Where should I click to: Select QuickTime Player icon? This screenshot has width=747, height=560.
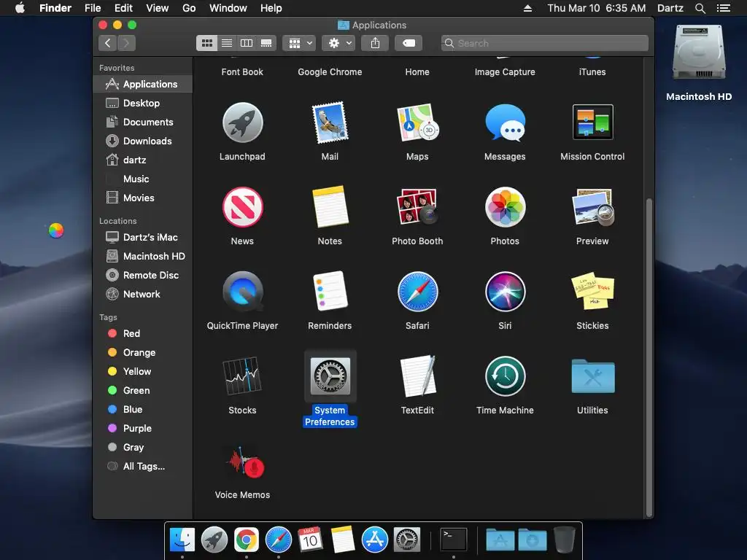[242, 292]
